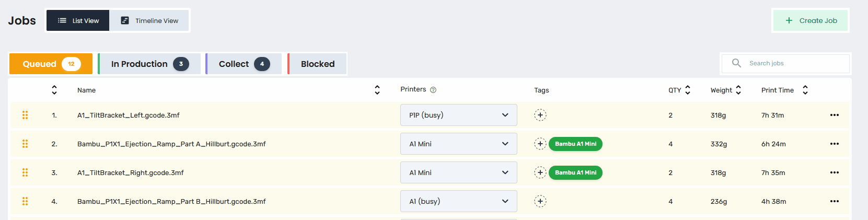Sort jobs by QTY
This screenshot has height=220, width=868.
pos(688,90)
